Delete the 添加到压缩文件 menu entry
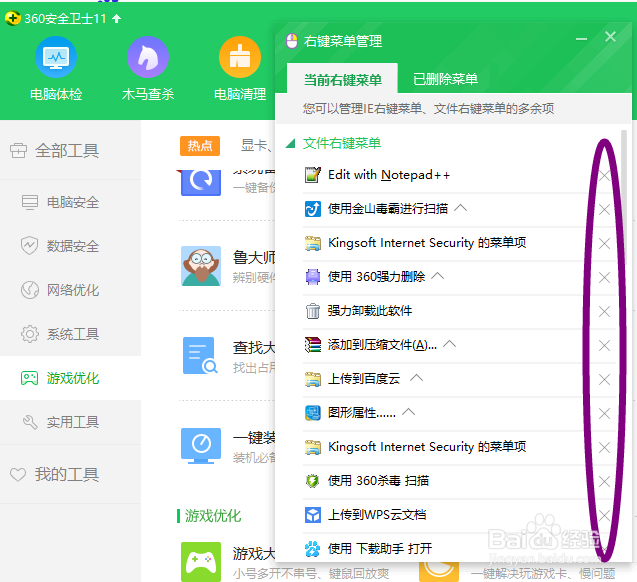Viewport: 637px width, 582px height. pyautogui.click(x=604, y=346)
